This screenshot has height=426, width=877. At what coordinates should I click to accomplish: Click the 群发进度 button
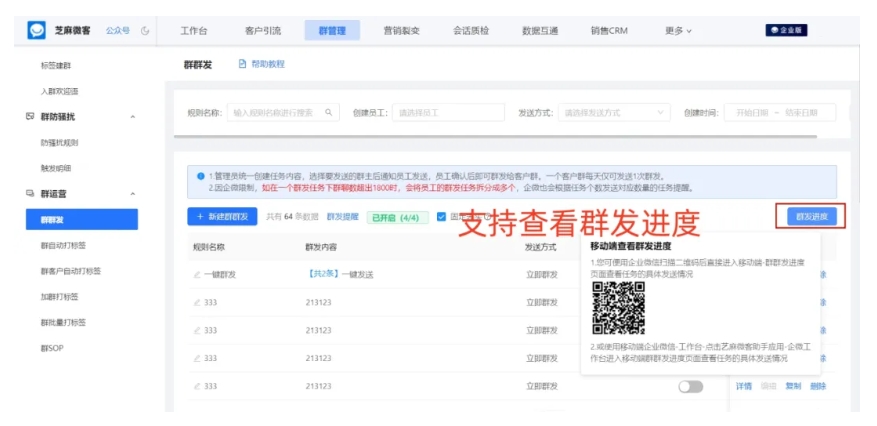coord(812,216)
